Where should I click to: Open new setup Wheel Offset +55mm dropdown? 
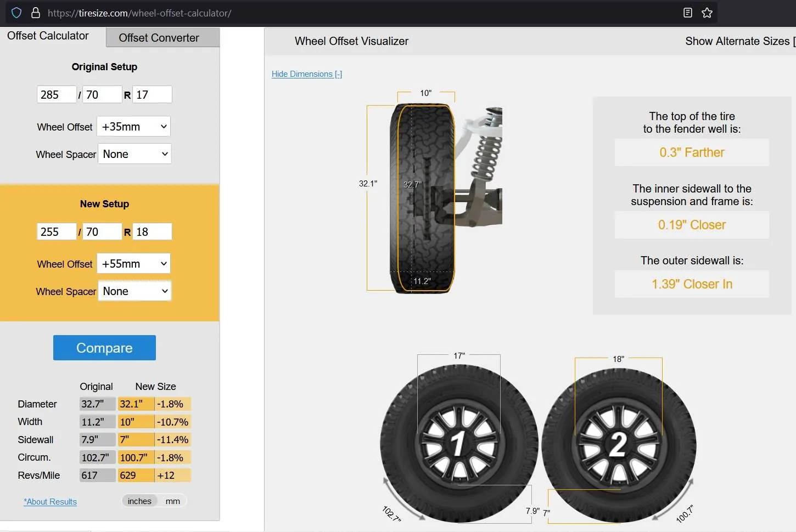coord(133,264)
